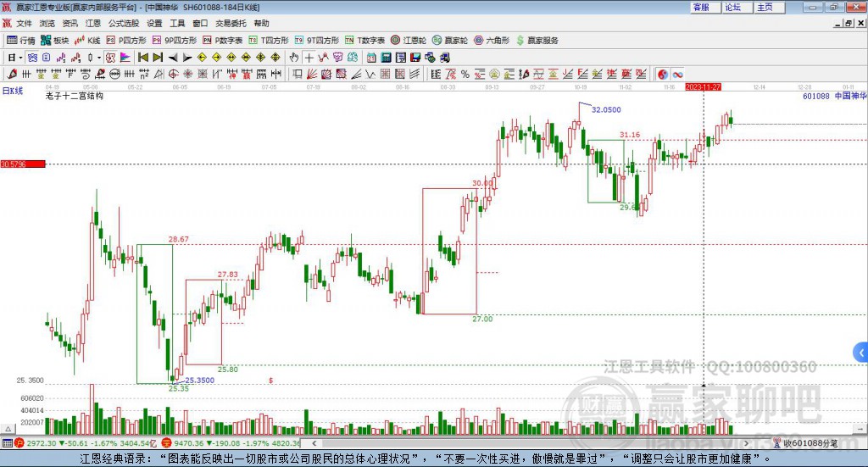
Task: Open the calculator icon in toolbar
Action: 386,58
